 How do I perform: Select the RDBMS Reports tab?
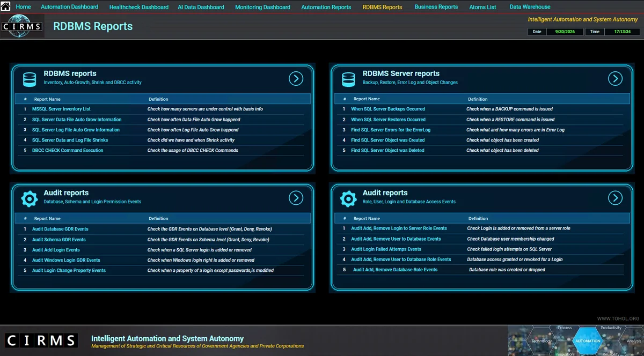point(382,8)
